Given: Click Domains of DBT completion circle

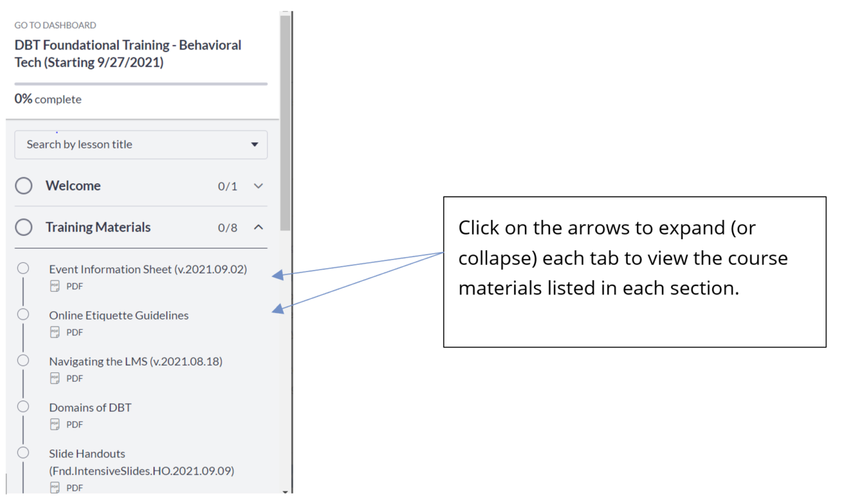Looking at the screenshot, I should 23,406.
